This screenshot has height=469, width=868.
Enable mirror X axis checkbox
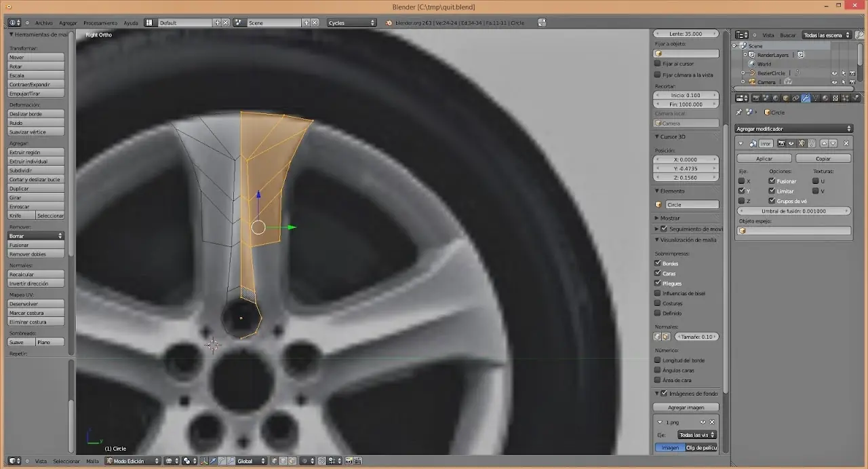741,181
